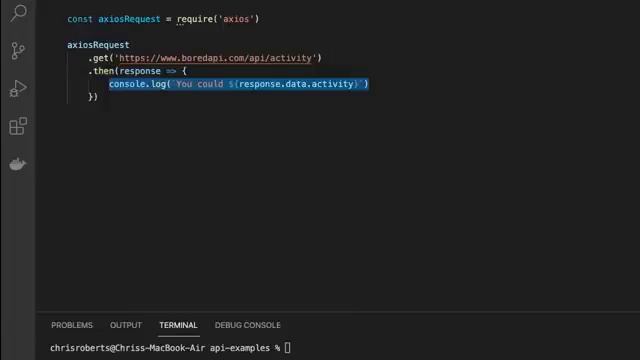This screenshot has width=640, height=360.
Task: Open the Run and Debug view
Action: [18, 88]
